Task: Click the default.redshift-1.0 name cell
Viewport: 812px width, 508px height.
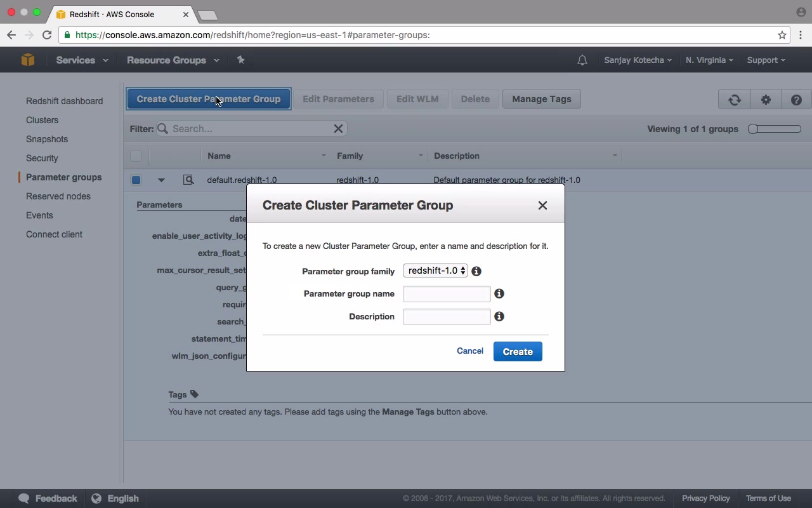Action: tap(242, 180)
